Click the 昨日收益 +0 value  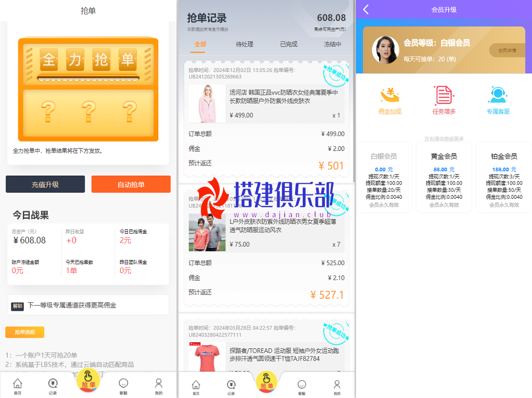71,240
